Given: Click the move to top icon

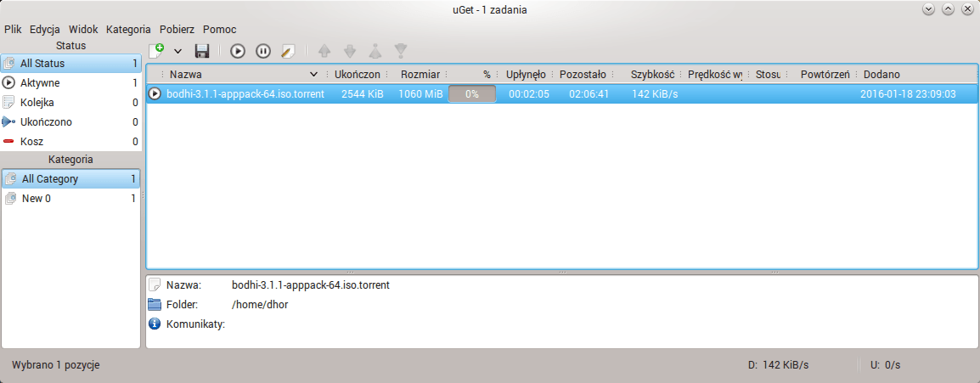Looking at the screenshot, I should click(375, 51).
